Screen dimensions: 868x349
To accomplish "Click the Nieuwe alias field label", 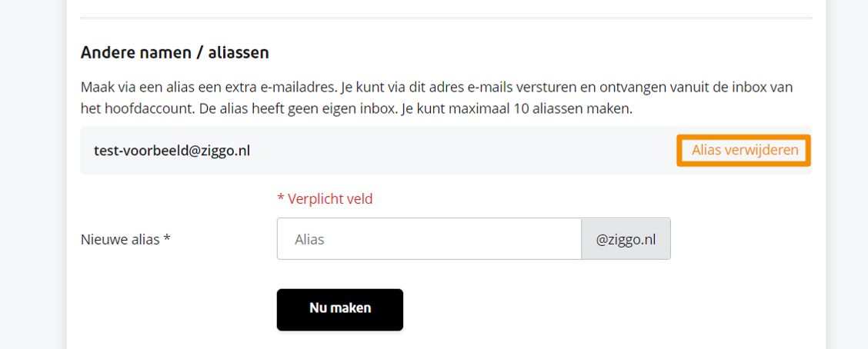I will tap(125, 239).
